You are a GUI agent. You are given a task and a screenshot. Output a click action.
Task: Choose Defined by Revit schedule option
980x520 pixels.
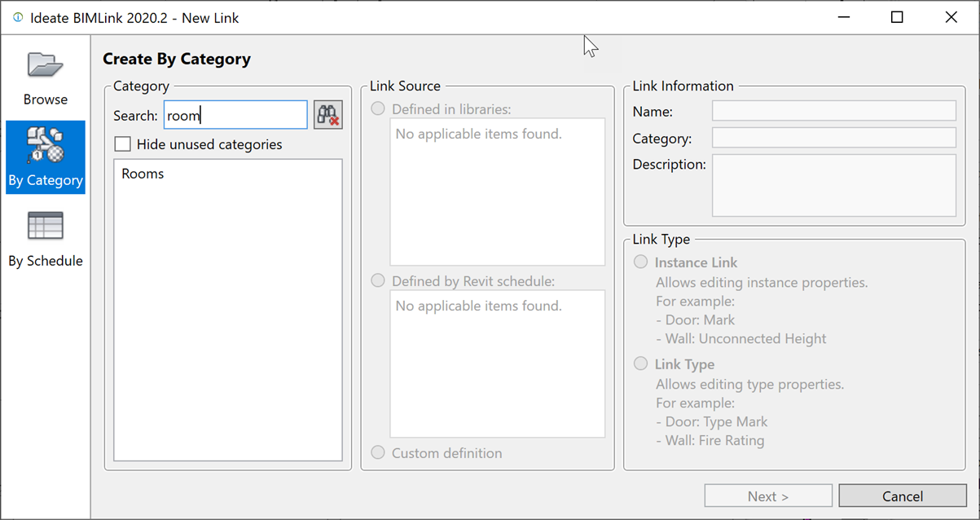pos(378,280)
